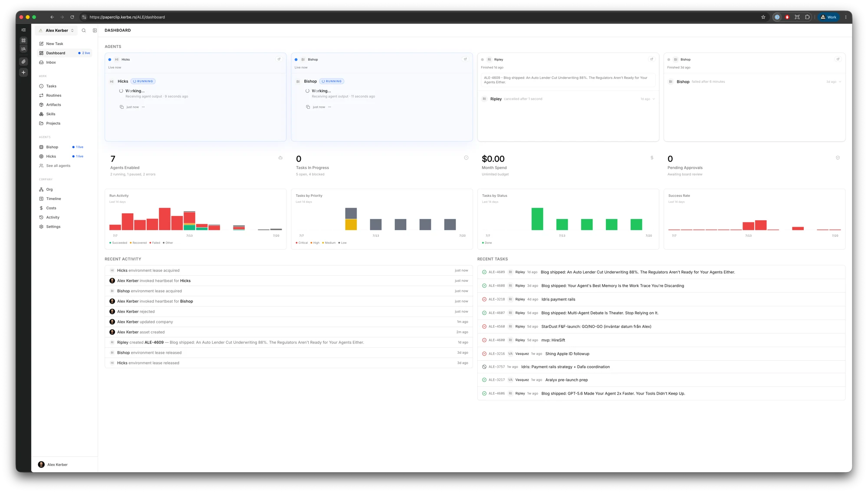This screenshot has height=493, width=868.
Task: Copy icon in Bishop running card
Action: point(308,107)
